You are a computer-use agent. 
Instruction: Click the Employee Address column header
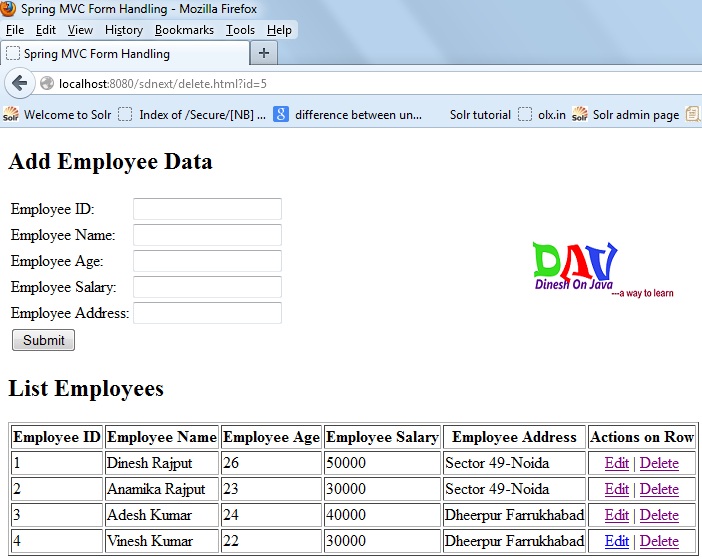(x=514, y=437)
